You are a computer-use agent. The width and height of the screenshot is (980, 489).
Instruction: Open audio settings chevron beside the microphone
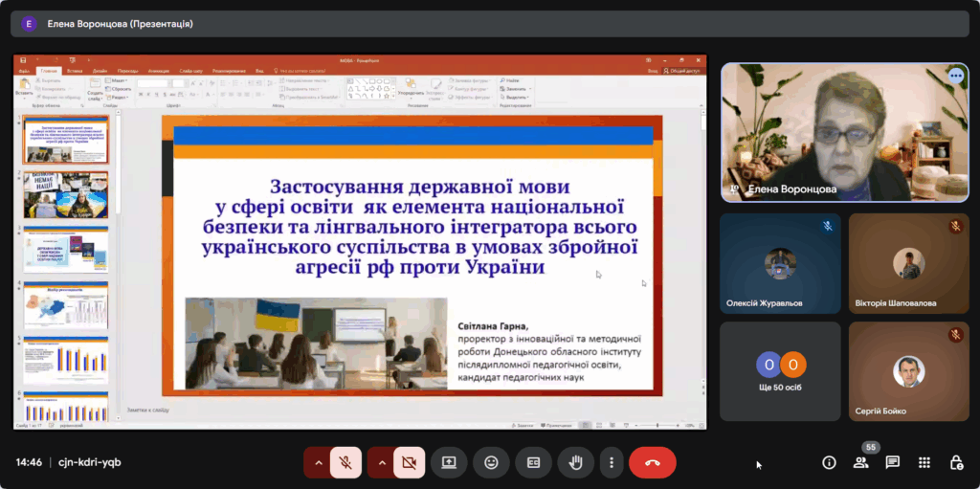[x=319, y=462]
